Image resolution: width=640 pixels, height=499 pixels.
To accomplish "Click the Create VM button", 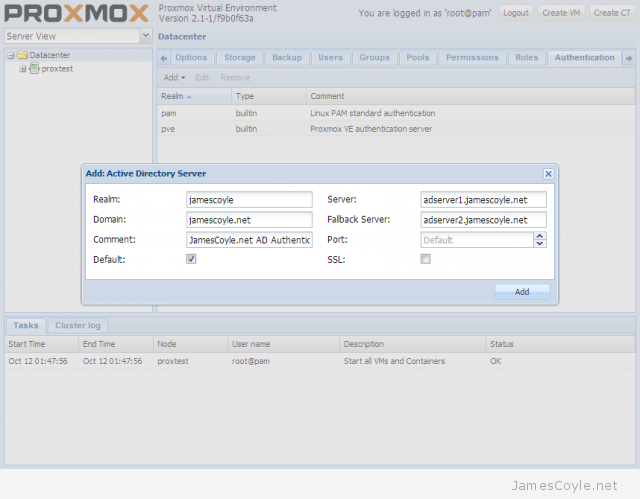I will 561,13.
